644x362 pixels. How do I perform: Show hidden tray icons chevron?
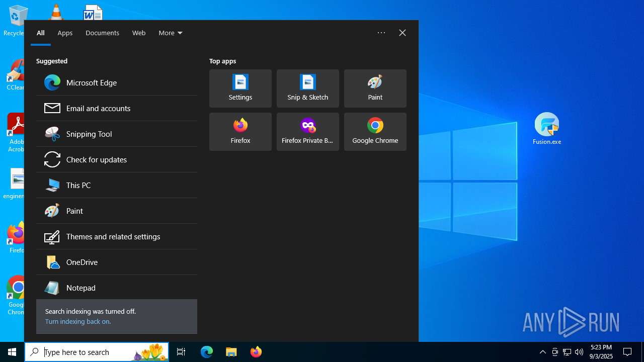[543, 352]
